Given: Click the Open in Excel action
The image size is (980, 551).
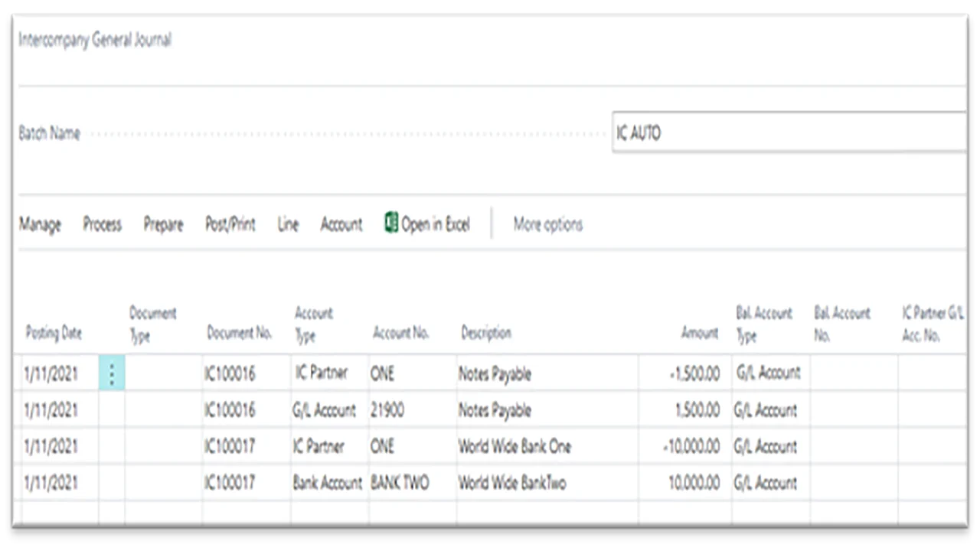Looking at the screenshot, I should (x=435, y=225).
